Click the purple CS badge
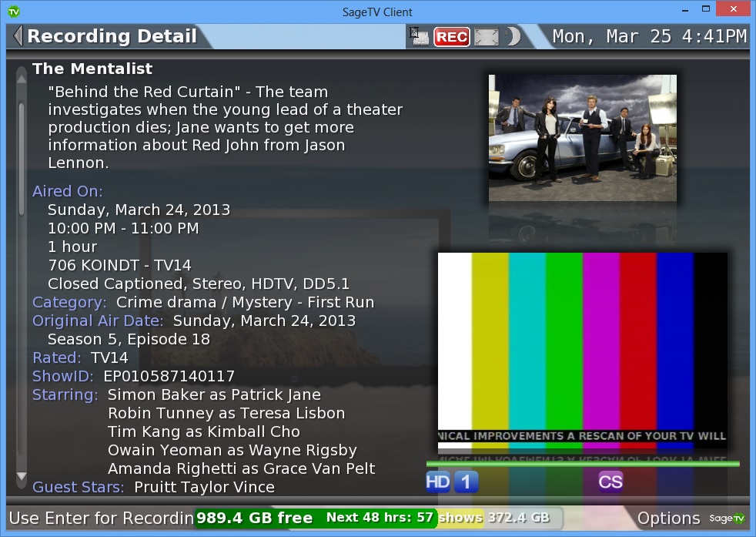756x537 pixels. tap(610, 482)
